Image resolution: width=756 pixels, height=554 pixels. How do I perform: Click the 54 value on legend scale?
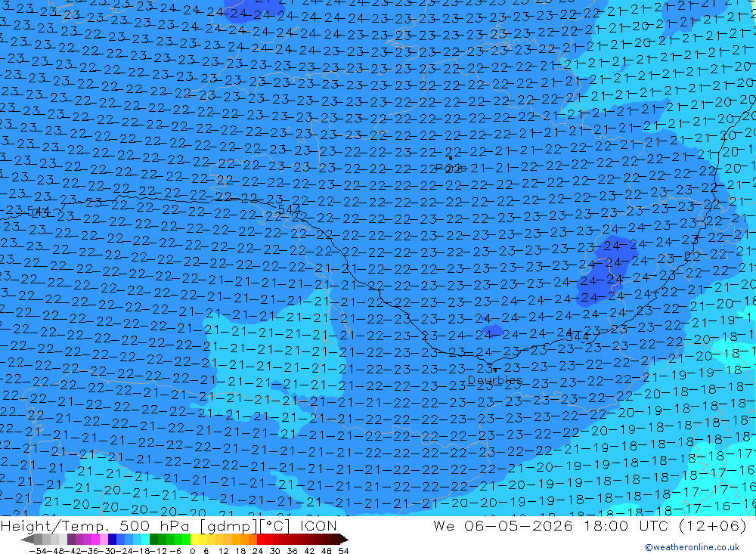coord(343,551)
